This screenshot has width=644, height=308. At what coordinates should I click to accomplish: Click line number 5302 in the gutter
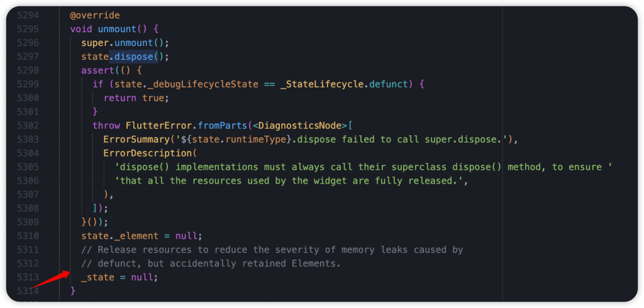tap(28, 126)
